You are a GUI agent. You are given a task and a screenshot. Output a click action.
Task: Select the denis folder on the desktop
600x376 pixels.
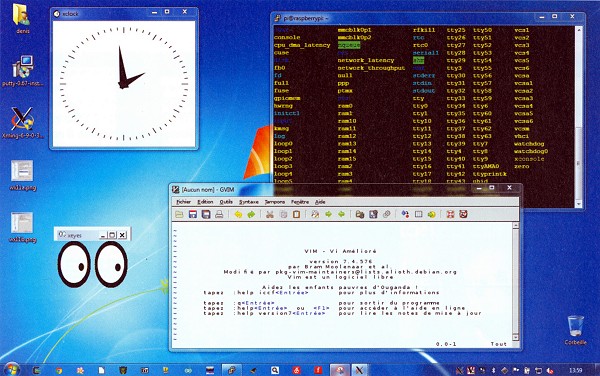(x=22, y=18)
